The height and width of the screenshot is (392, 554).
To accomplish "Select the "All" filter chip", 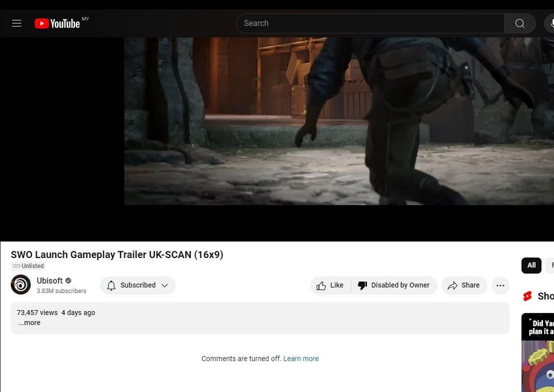I will coord(531,266).
